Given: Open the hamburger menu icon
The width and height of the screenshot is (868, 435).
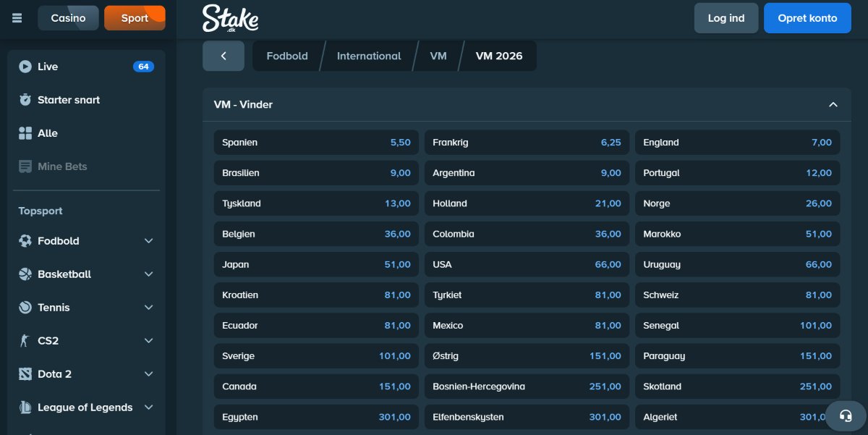Looking at the screenshot, I should point(17,18).
